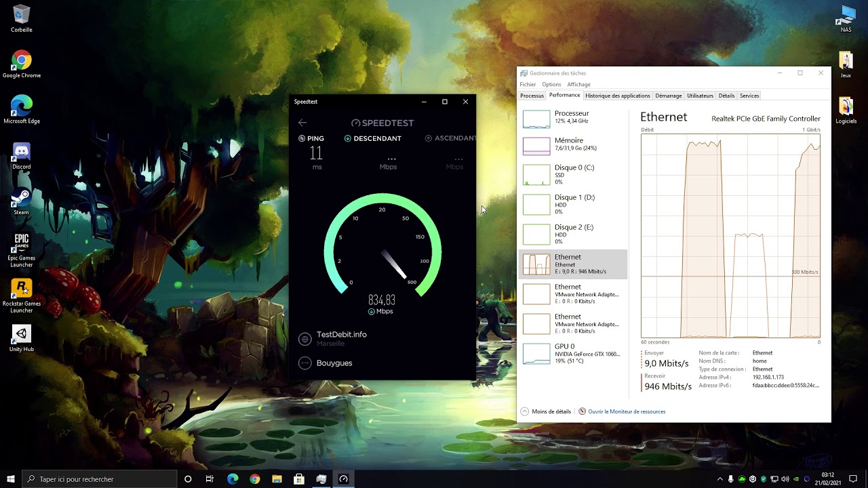Switch to Historique des applications tab

click(618, 96)
